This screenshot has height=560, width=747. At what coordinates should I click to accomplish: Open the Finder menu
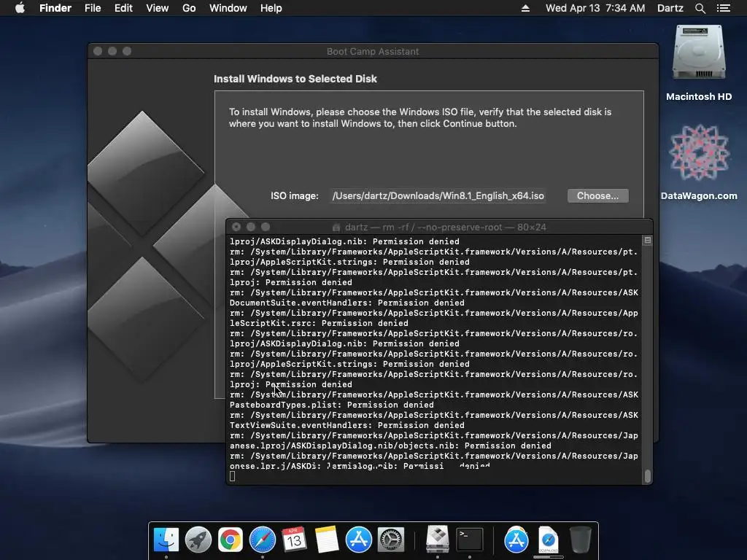tap(55, 8)
